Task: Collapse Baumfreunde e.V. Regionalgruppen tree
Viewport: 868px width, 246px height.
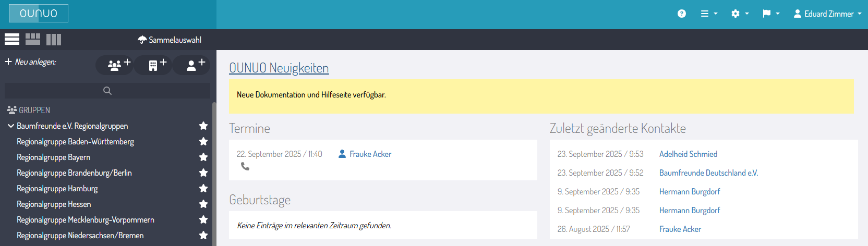Action: pyautogui.click(x=10, y=126)
